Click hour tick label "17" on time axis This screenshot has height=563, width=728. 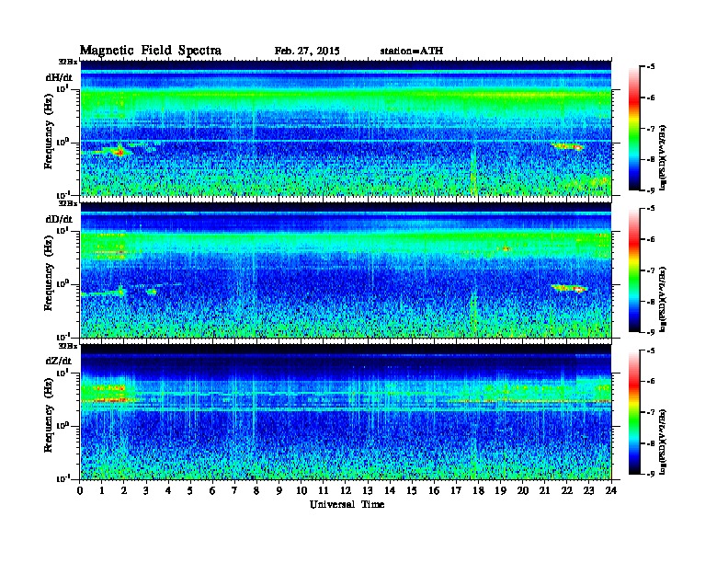coord(457,490)
